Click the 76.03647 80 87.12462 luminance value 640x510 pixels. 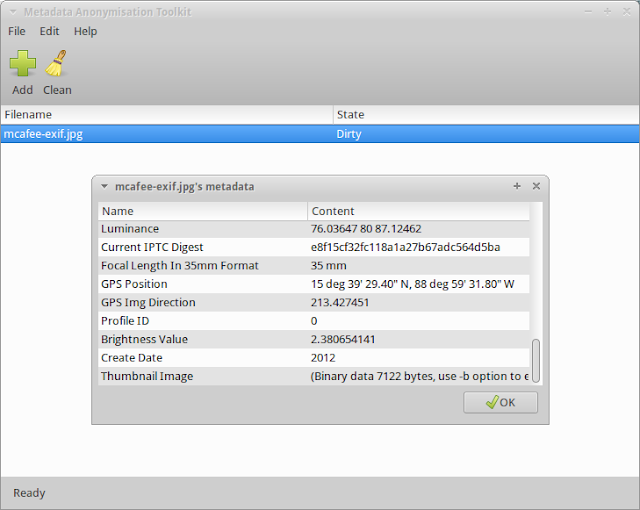click(366, 229)
